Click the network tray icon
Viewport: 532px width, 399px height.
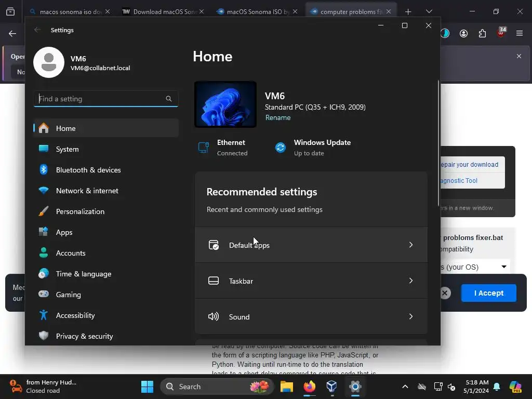click(438, 387)
